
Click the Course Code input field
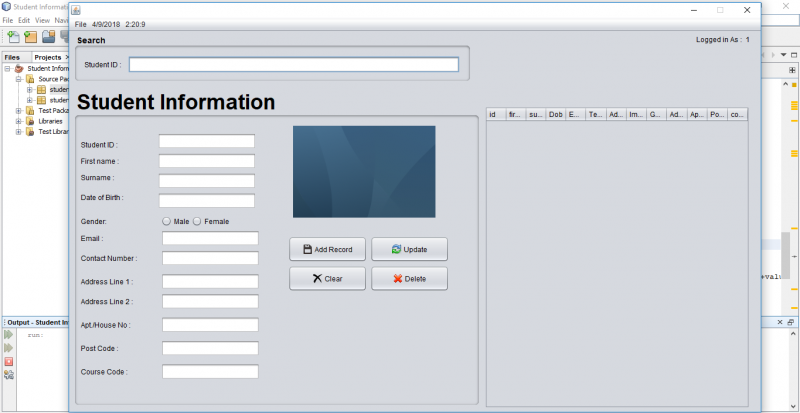point(210,372)
